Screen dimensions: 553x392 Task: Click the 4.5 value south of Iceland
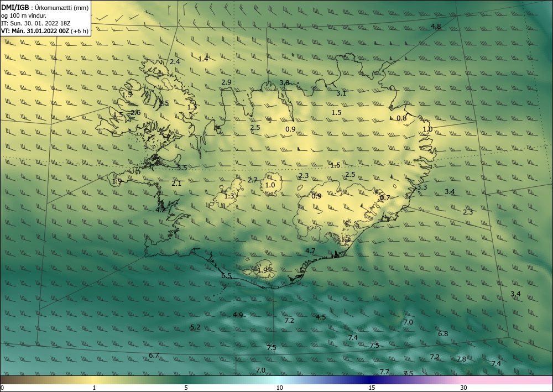(x=321, y=317)
